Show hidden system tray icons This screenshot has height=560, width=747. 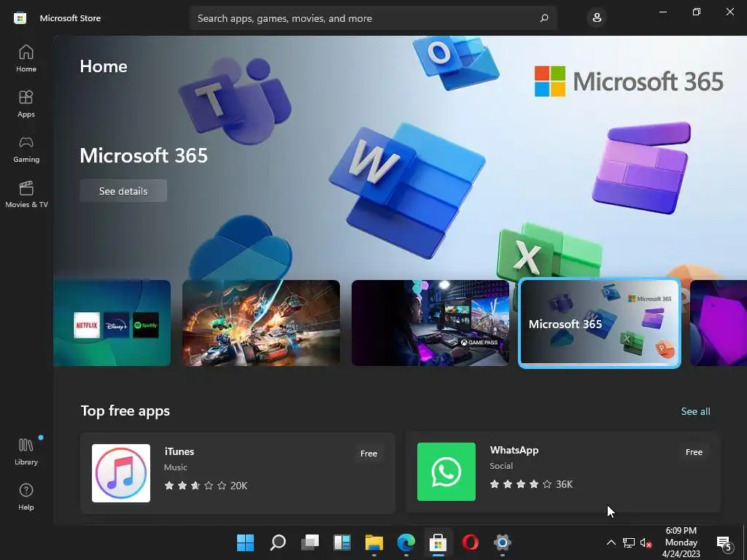tap(611, 542)
